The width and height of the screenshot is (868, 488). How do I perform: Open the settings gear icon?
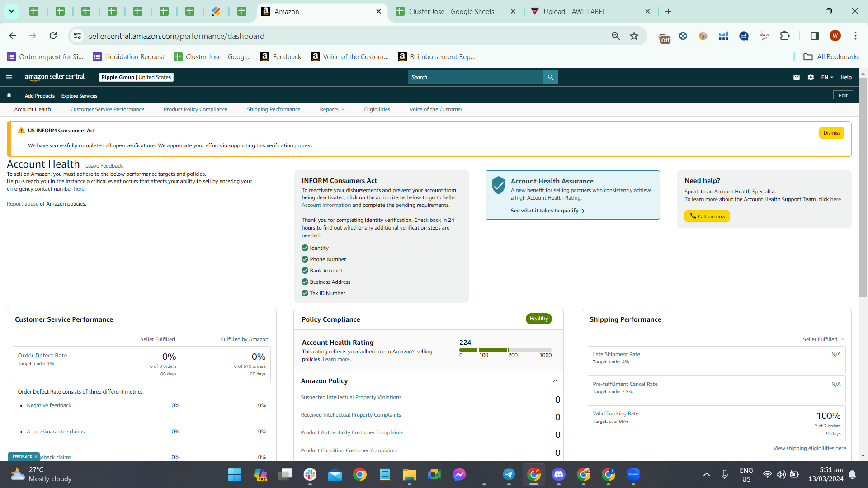click(x=811, y=77)
